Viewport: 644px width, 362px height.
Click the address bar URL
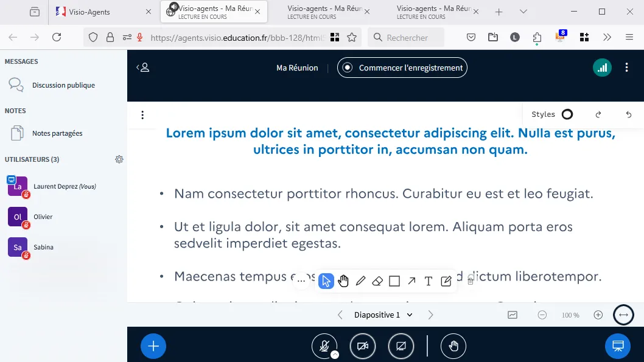click(x=237, y=38)
